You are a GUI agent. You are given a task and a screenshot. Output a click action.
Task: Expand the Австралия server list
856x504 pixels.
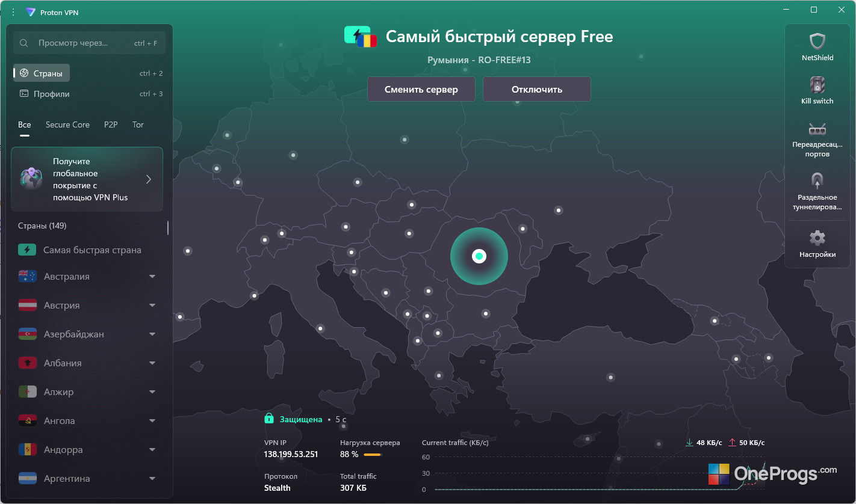point(152,277)
